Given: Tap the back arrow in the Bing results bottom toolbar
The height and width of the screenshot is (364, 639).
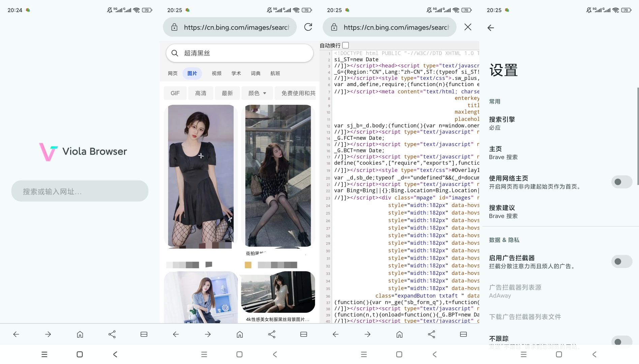Looking at the screenshot, I should [176, 334].
